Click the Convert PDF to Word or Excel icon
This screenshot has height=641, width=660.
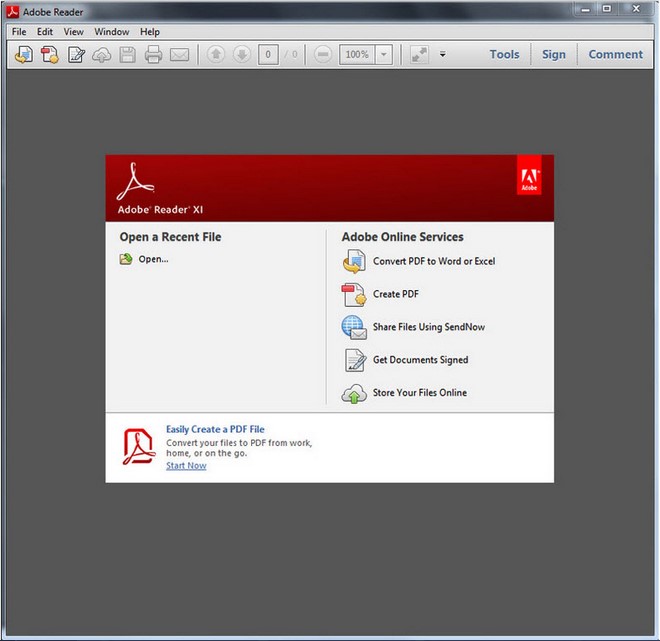click(x=354, y=261)
